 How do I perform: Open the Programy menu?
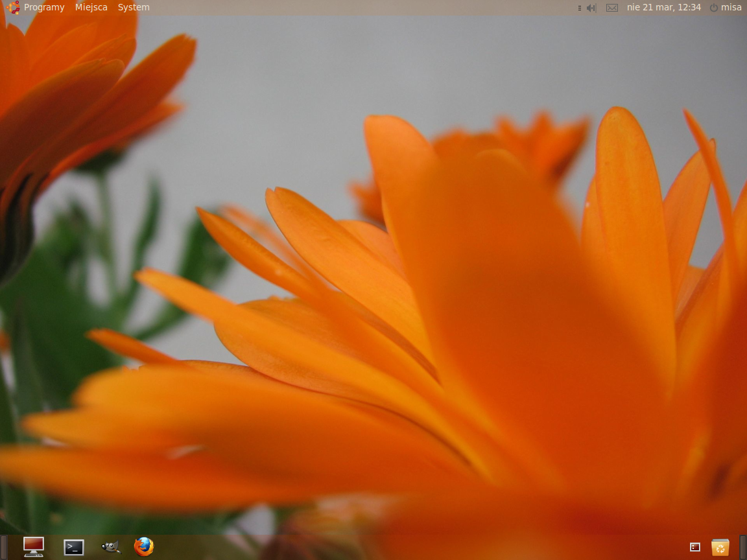tap(44, 7)
